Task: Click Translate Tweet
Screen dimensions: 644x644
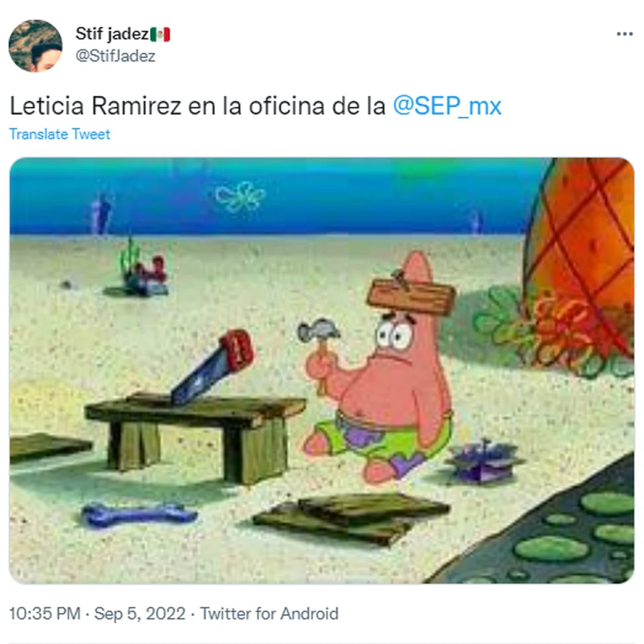Action: 60,134
